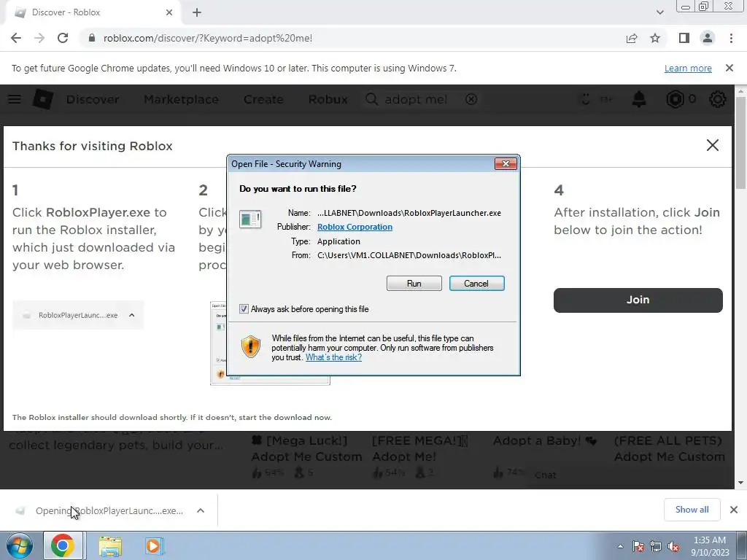This screenshot has width=747, height=560.
Task: Click the [Mega Luck!] Adopt Me Custom title
Action: coord(306,448)
